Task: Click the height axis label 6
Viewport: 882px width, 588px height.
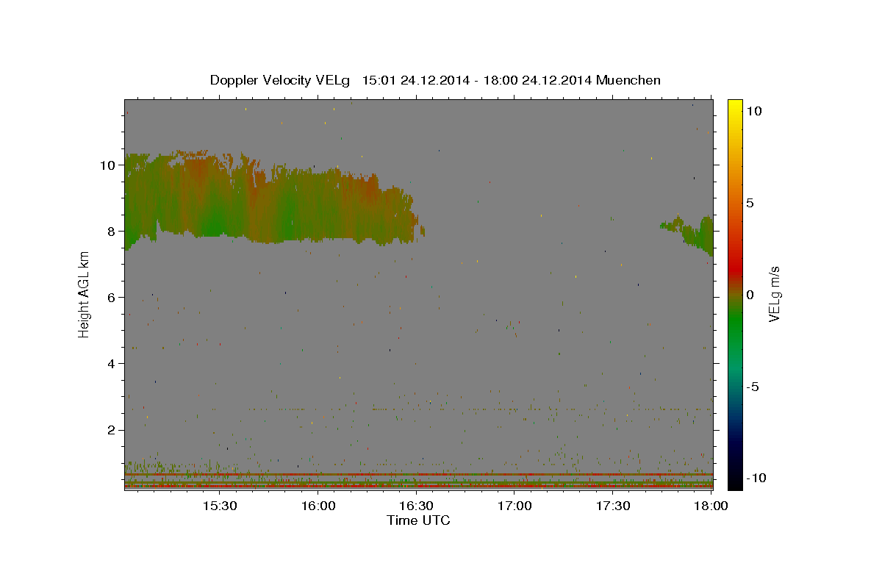Action: [112, 298]
